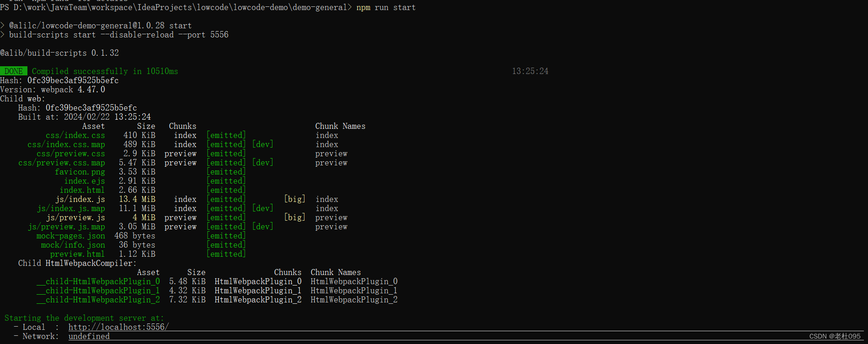
Task: Click the top-level 'Hash: 0fc39bec3af9525b5efc' line
Action: coord(59,80)
